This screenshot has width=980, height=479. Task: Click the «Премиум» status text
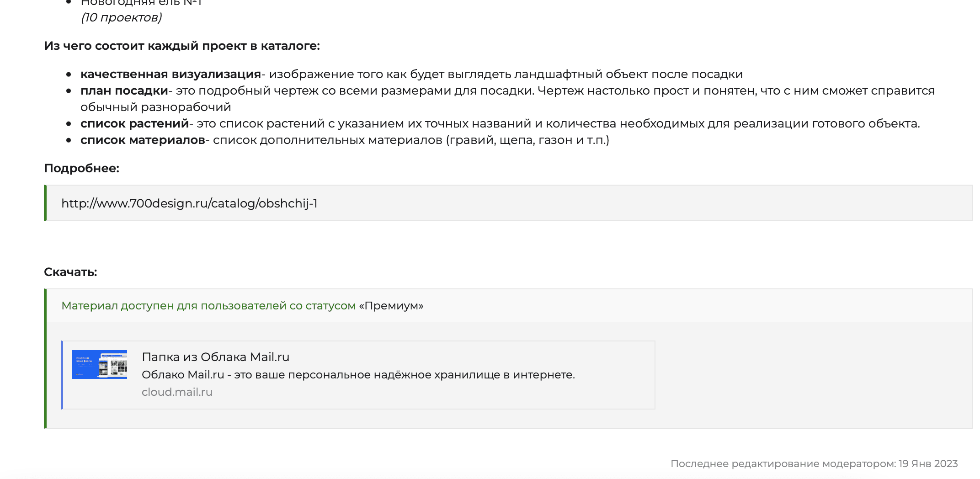(x=391, y=306)
